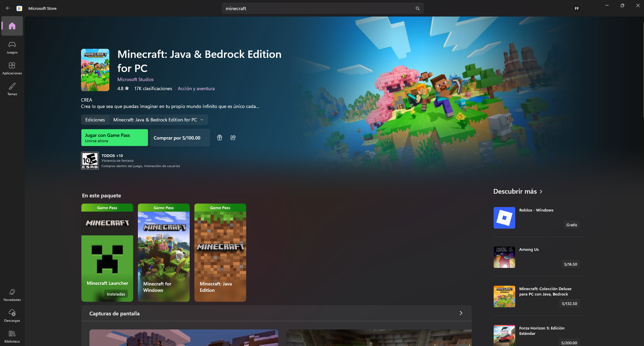Click S/16.50 price for Among Us

point(570,264)
